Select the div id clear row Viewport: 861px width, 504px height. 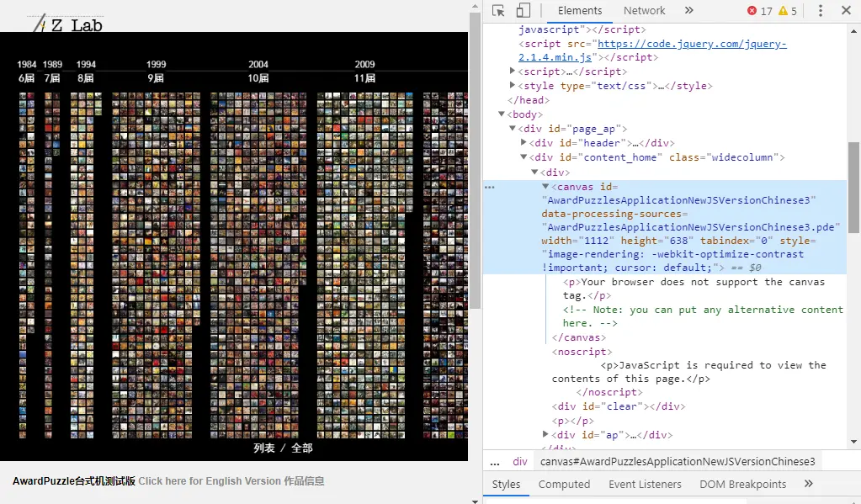[619, 406]
